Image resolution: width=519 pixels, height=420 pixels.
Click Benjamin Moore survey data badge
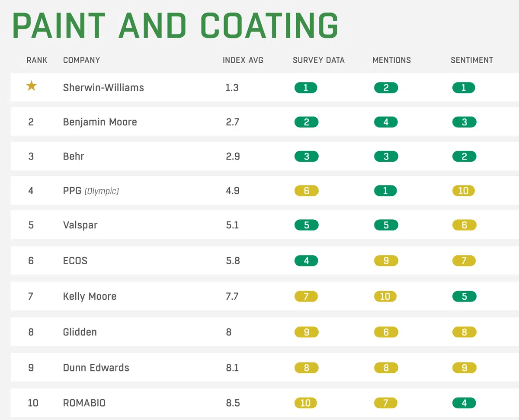coord(306,122)
